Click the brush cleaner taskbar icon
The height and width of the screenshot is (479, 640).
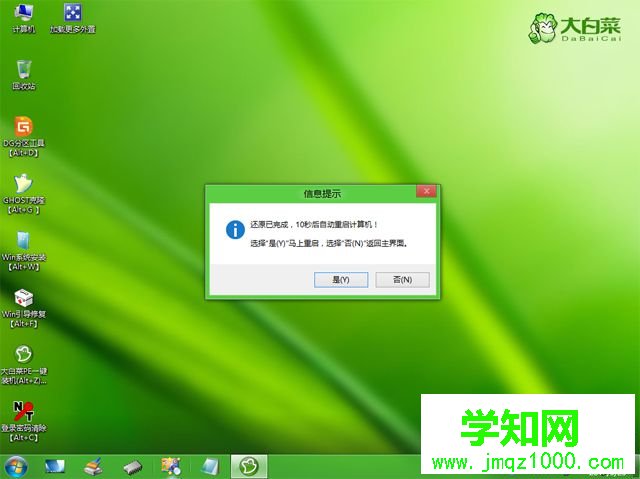pyautogui.click(x=93, y=467)
